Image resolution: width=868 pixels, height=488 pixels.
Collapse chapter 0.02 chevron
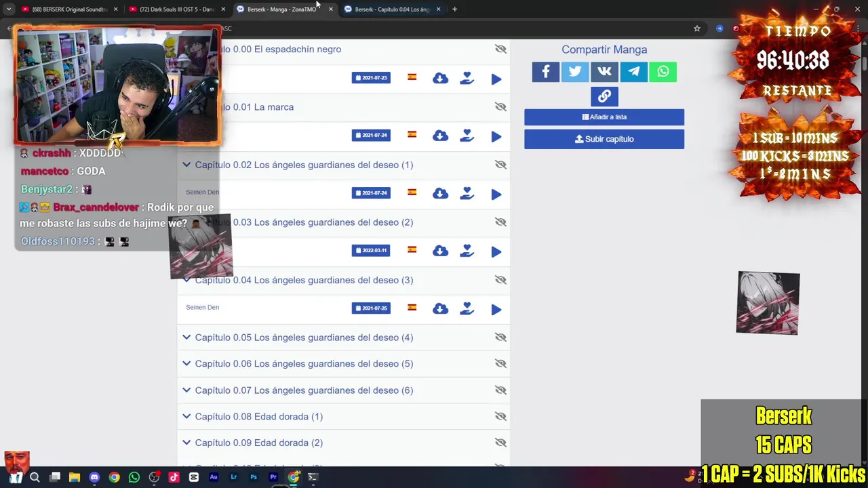[186, 165]
